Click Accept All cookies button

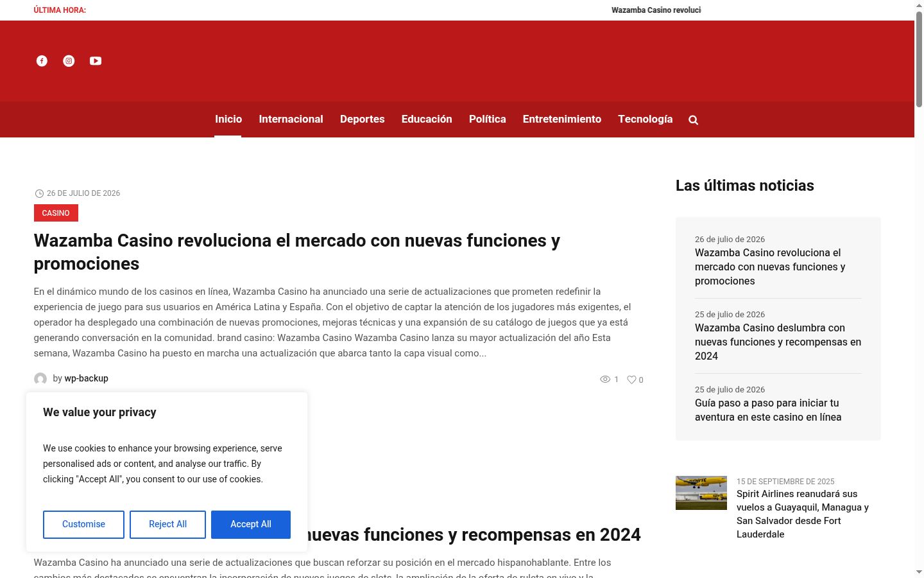point(251,525)
